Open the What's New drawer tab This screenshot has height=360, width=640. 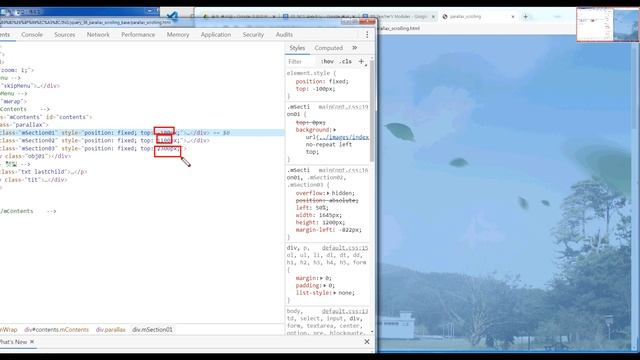13,342
